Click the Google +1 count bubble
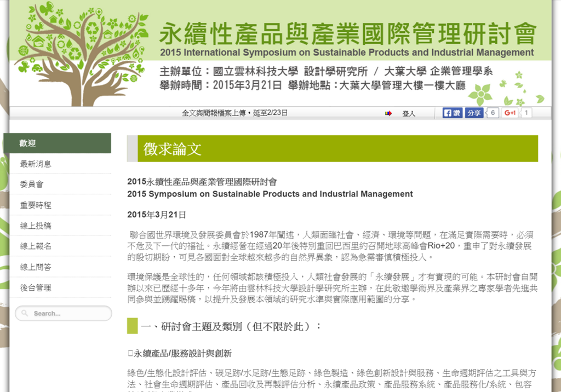The height and width of the screenshot is (392, 561). pos(526,113)
